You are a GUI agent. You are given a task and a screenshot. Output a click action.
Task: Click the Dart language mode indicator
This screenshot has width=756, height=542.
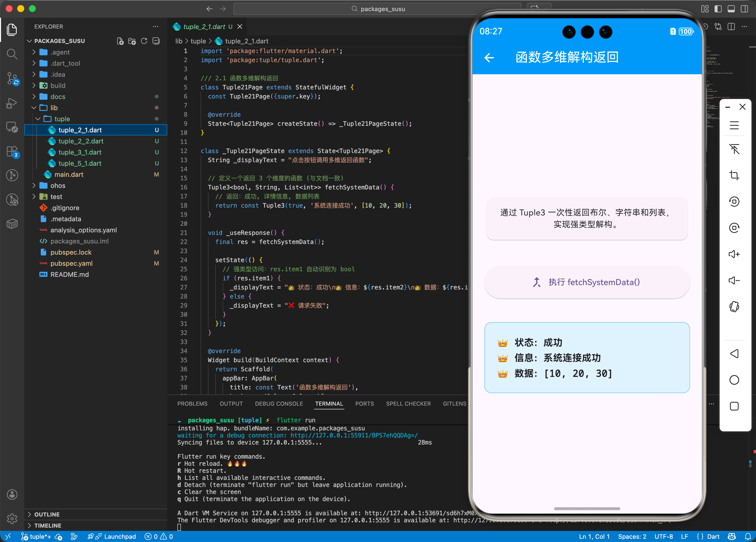pos(713,536)
